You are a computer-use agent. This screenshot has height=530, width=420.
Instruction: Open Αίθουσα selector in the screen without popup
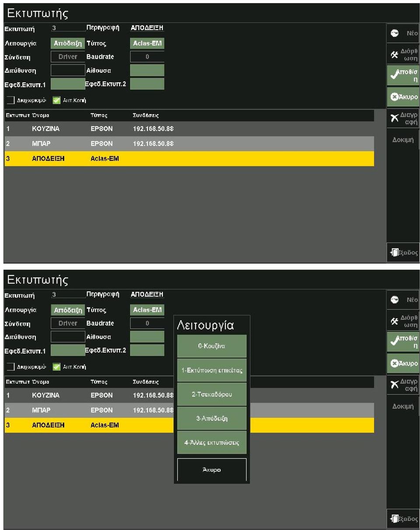(x=147, y=70)
